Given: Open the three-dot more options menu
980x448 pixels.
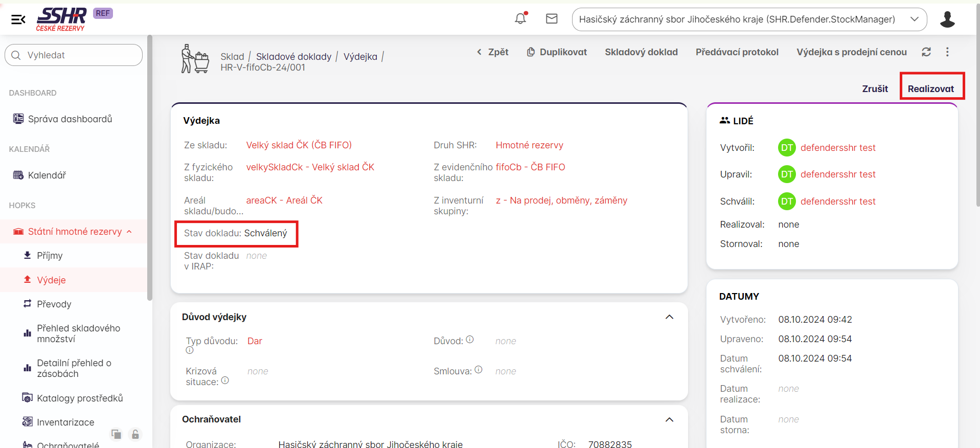Looking at the screenshot, I should point(947,52).
